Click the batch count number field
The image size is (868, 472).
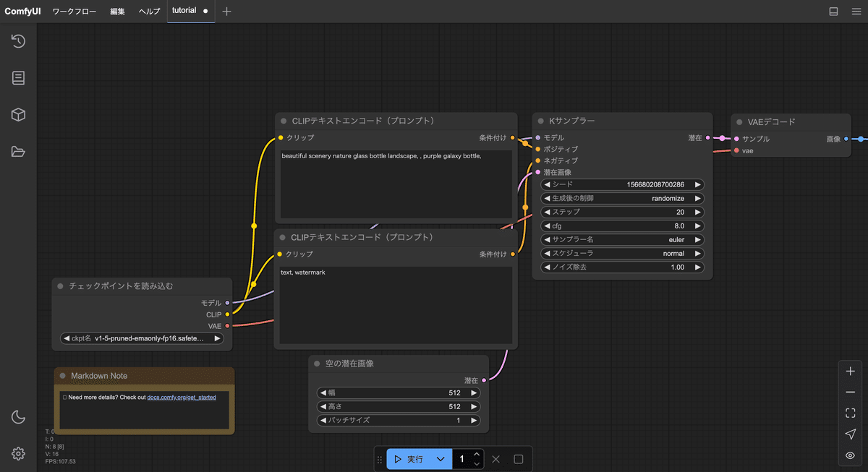coord(461,459)
